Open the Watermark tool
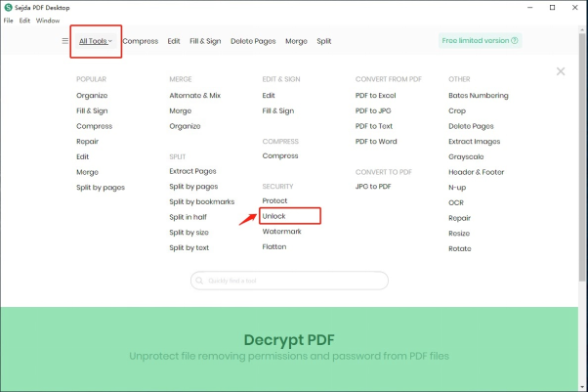 281,232
